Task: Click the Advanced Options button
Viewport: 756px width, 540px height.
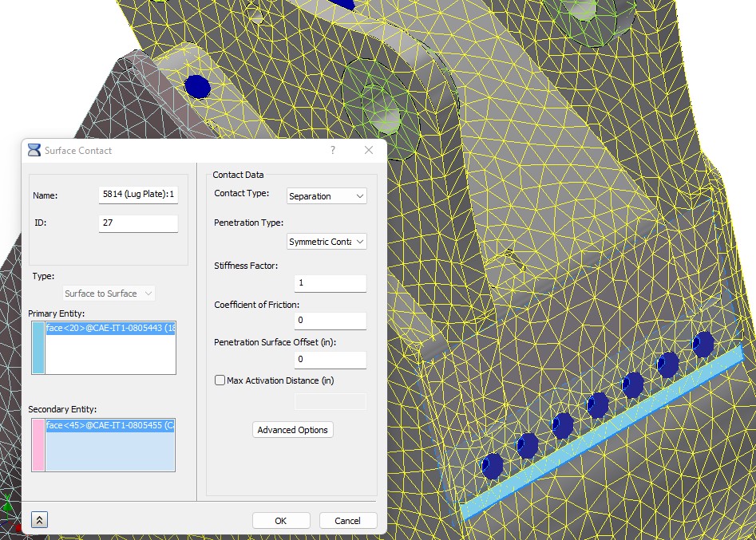Action: tap(292, 430)
